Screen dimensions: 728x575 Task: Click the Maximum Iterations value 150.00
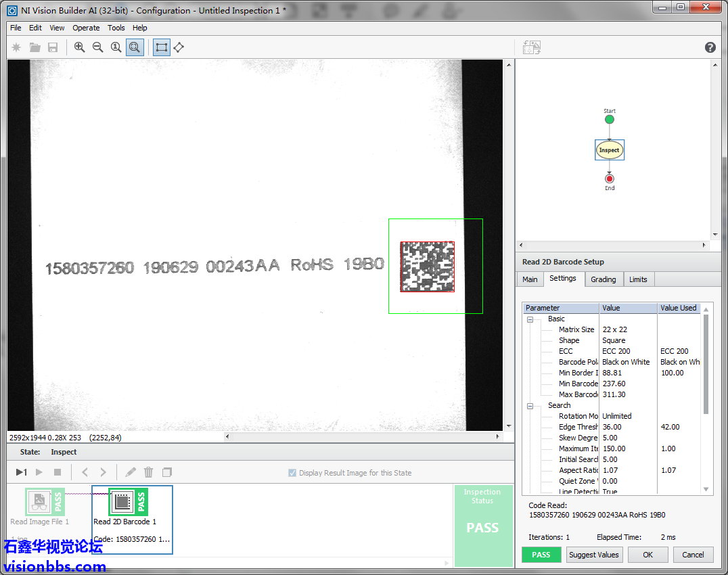614,448
